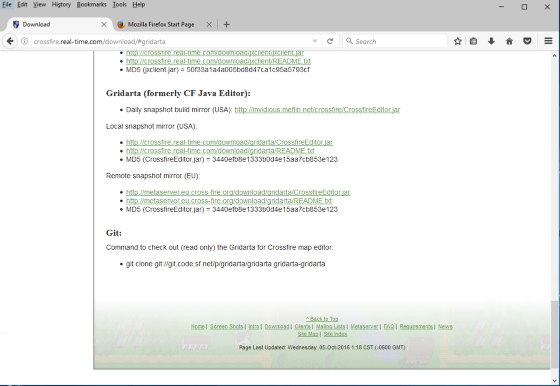Save page to Pocket icon
The height and width of the screenshot is (386, 560).
click(x=527, y=41)
